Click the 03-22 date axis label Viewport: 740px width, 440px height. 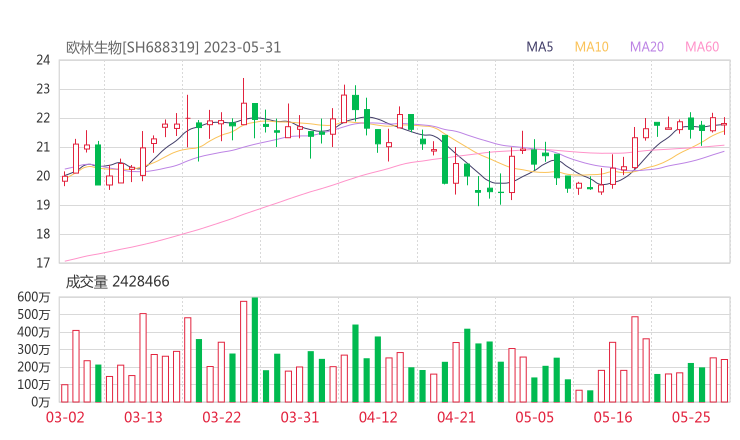(221, 417)
